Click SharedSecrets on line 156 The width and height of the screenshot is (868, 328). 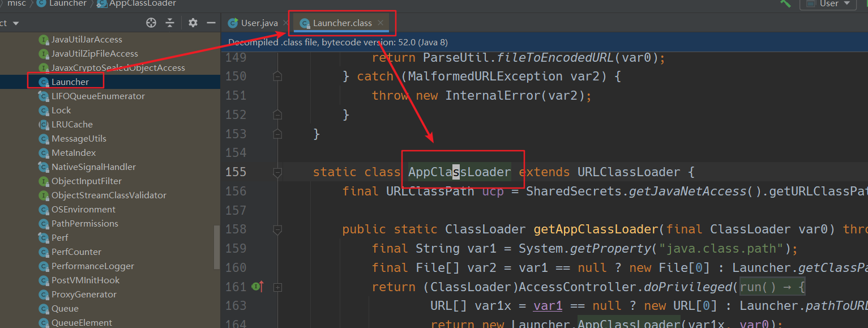point(574,191)
